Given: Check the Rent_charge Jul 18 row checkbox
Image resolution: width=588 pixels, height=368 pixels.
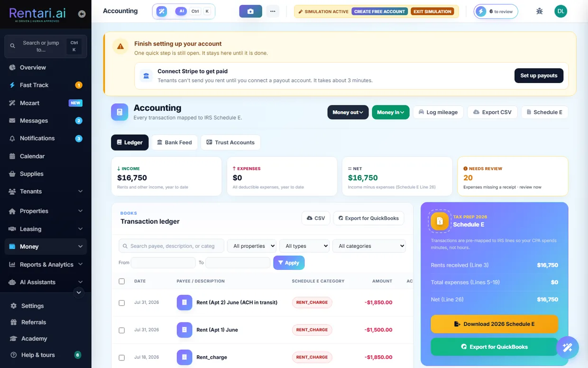Looking at the screenshot, I should point(121,358).
